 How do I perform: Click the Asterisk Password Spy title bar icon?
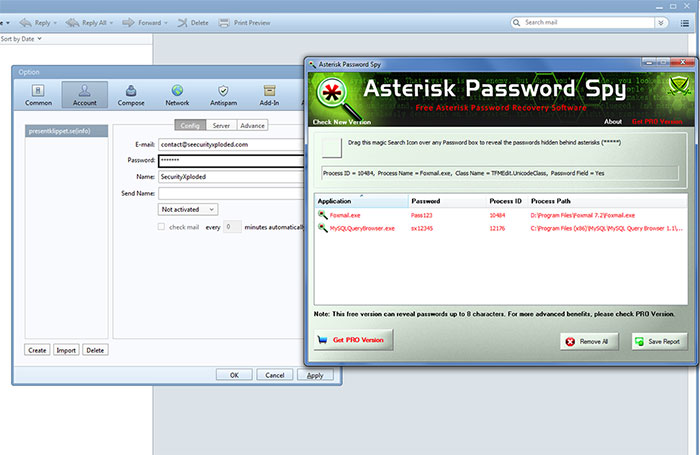click(x=312, y=64)
